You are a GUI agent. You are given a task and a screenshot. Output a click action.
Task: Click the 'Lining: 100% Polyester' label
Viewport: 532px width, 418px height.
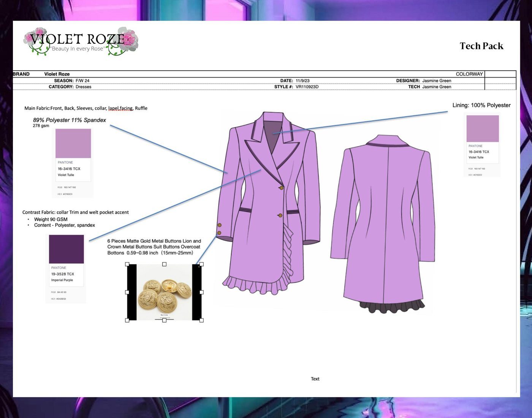(481, 105)
